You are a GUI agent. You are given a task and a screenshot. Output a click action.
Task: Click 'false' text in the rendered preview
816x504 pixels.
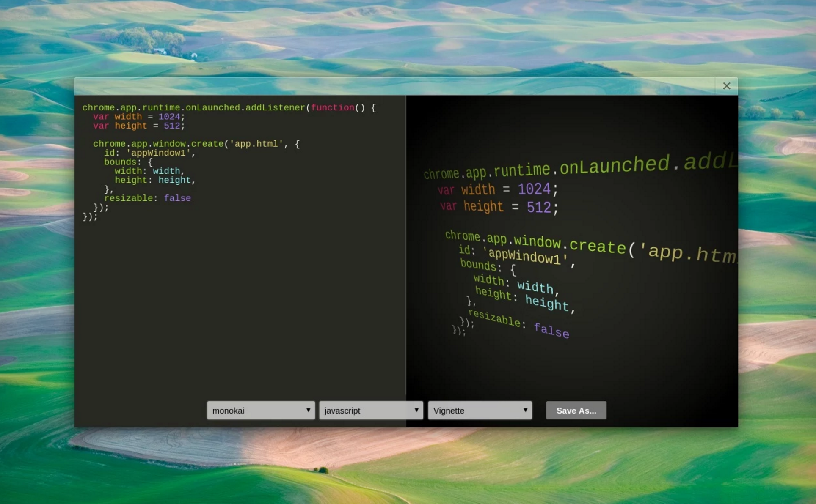tap(551, 330)
